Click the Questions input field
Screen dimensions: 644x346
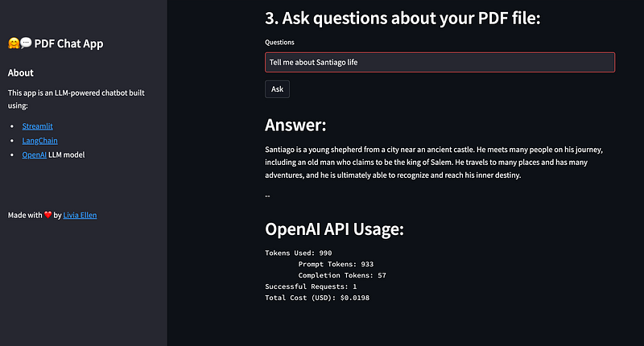pos(440,63)
